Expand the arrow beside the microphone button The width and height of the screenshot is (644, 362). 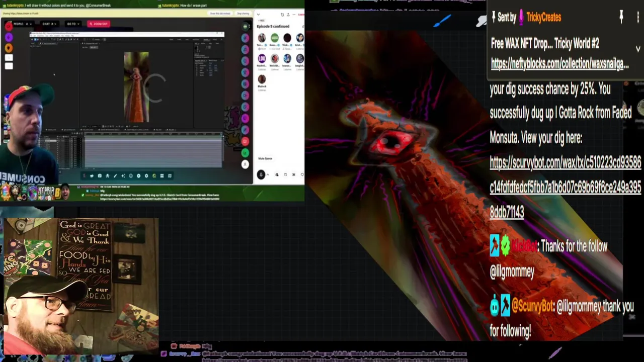click(x=268, y=174)
